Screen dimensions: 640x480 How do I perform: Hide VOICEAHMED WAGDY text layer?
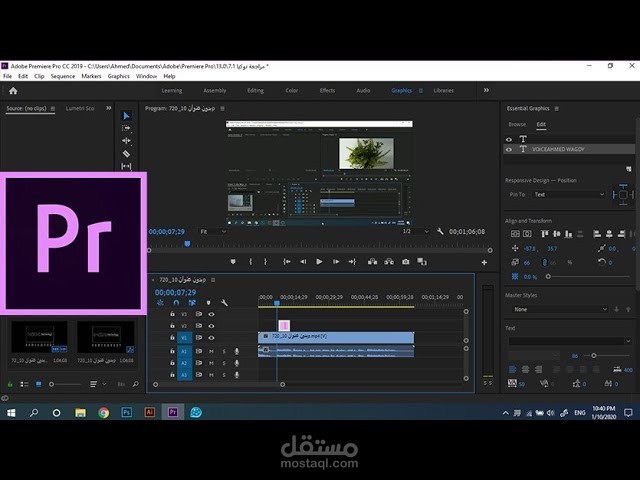click(509, 149)
